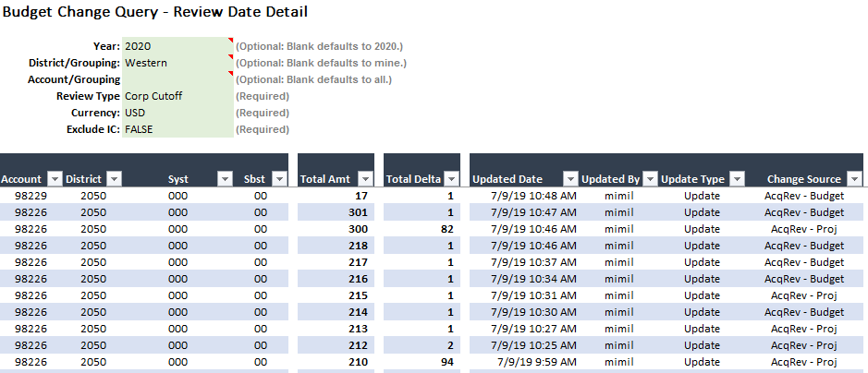Open the Sbst column filter dropdown
This screenshot has width=868, height=373.
[x=280, y=179]
